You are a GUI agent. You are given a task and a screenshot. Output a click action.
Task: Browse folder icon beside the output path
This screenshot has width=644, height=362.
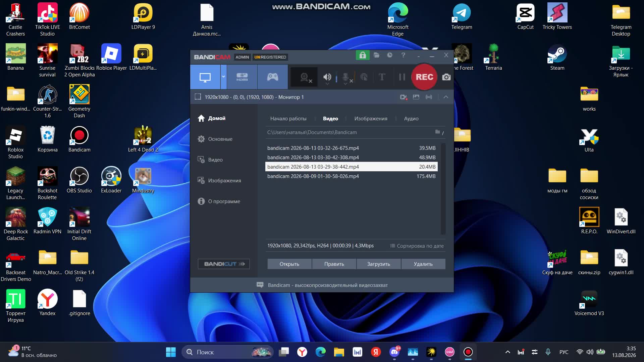click(x=438, y=132)
